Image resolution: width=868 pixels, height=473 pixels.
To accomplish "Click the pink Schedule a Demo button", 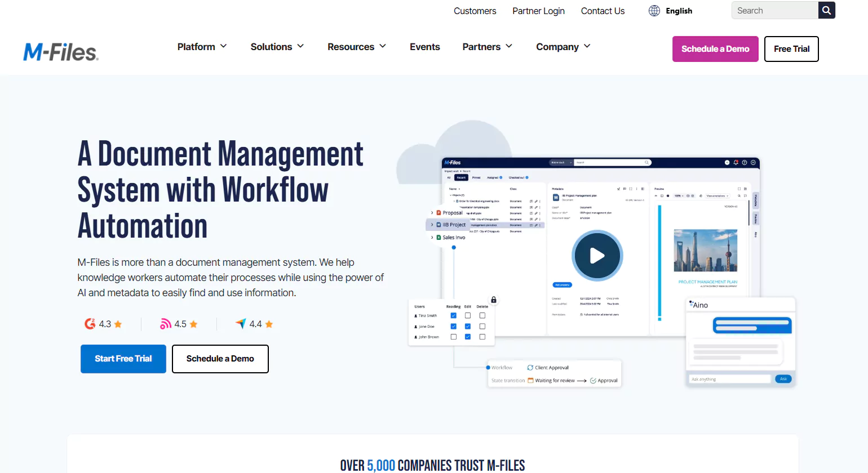I will coord(715,49).
